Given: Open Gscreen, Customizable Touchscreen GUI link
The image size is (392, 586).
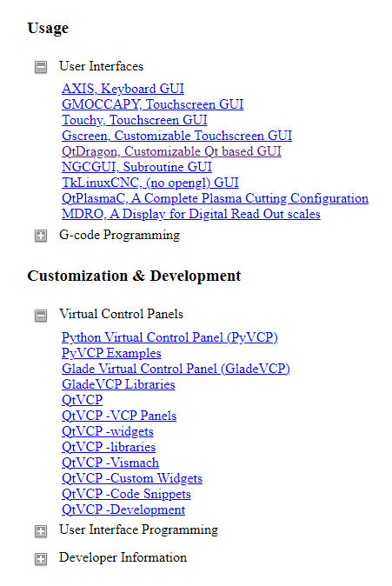Looking at the screenshot, I should 176,136.
